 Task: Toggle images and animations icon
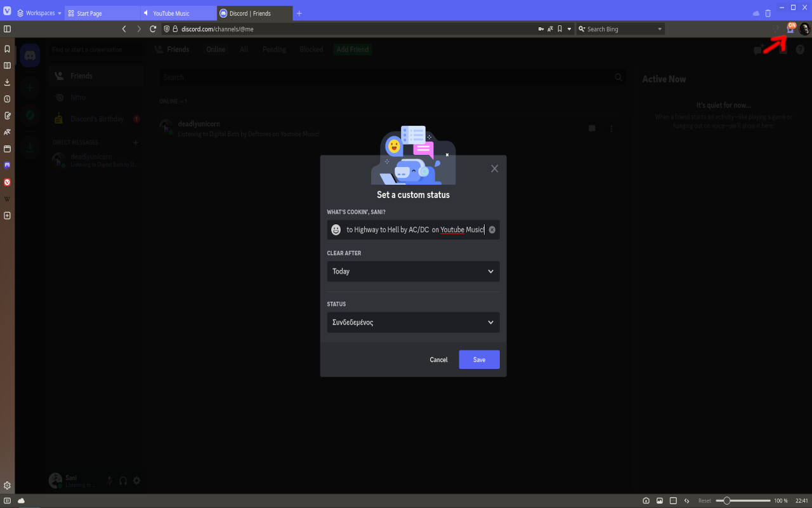(660, 500)
